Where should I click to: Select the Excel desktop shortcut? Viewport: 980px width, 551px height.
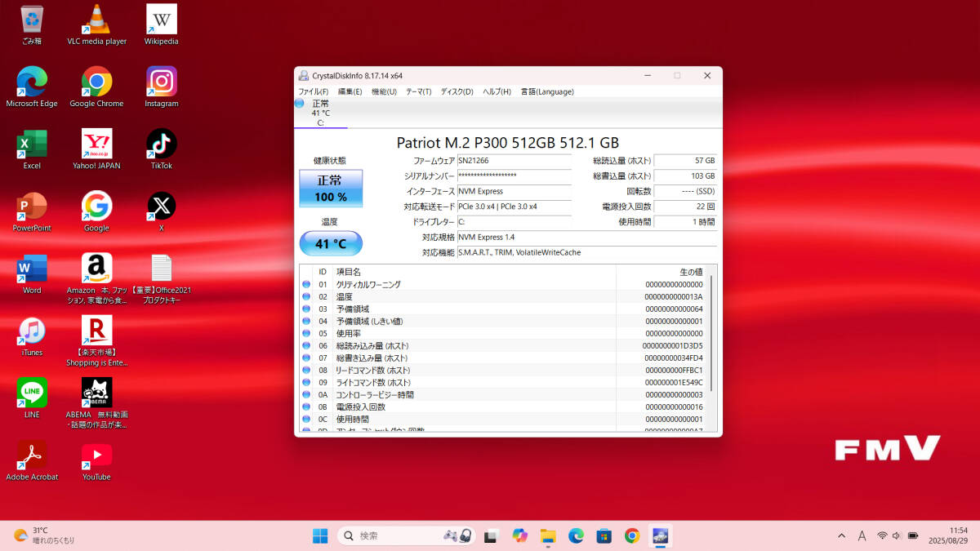32,149
